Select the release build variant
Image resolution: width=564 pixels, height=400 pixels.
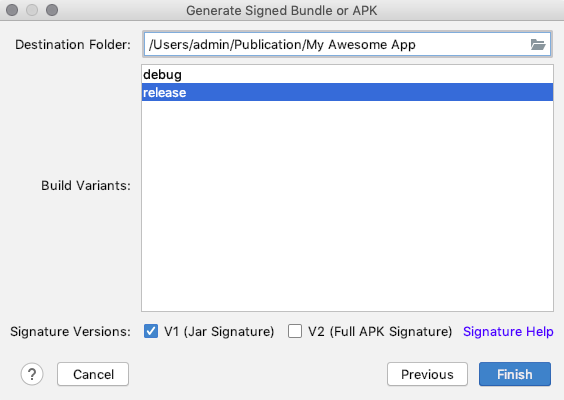[347, 92]
